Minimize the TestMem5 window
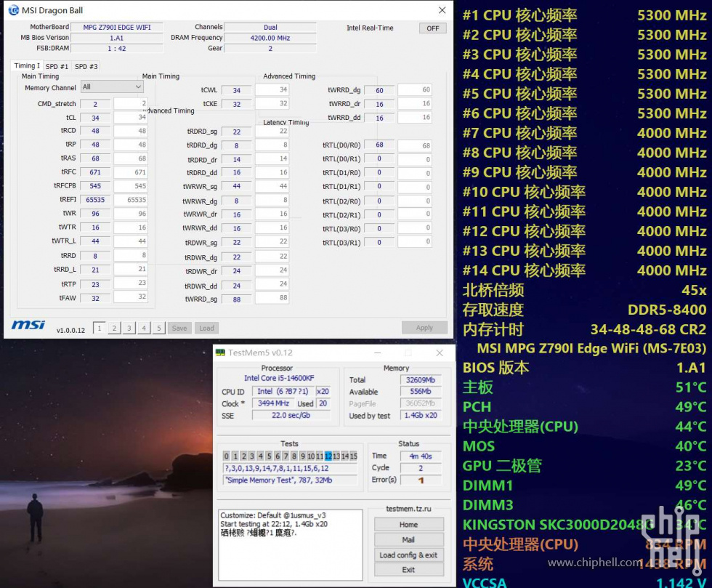This screenshot has width=712, height=588. 377,353
